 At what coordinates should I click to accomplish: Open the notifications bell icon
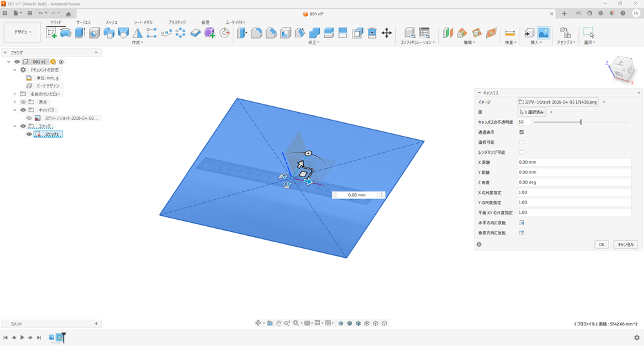pos(612,13)
